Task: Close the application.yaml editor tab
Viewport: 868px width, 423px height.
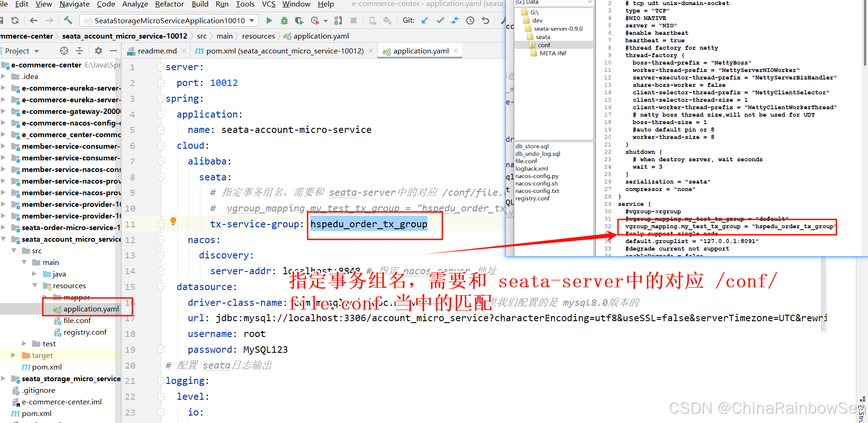Action: pos(456,51)
